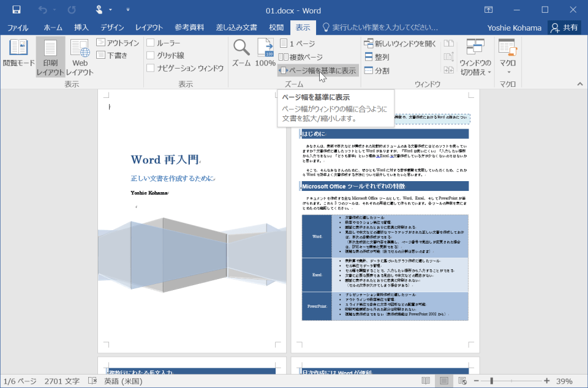Screen dimensions: 588x388
Task: Open ウィンドウの切り替え dropdown
Action: coord(475,57)
